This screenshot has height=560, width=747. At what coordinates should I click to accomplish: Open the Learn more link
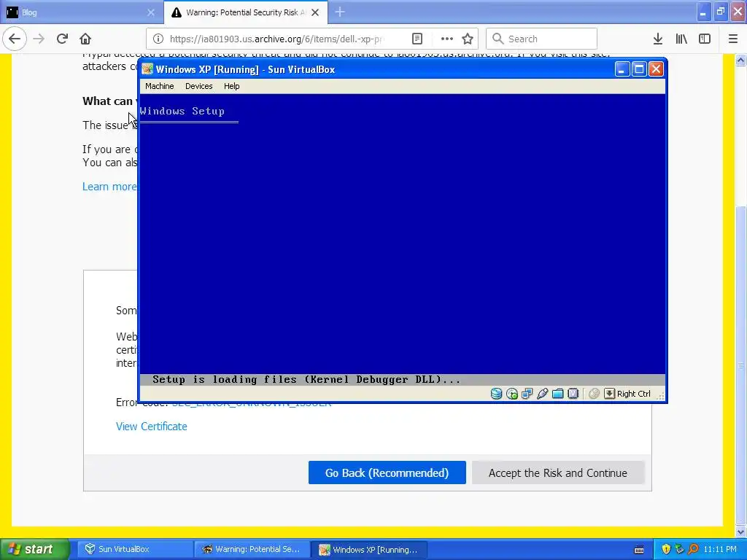click(109, 186)
